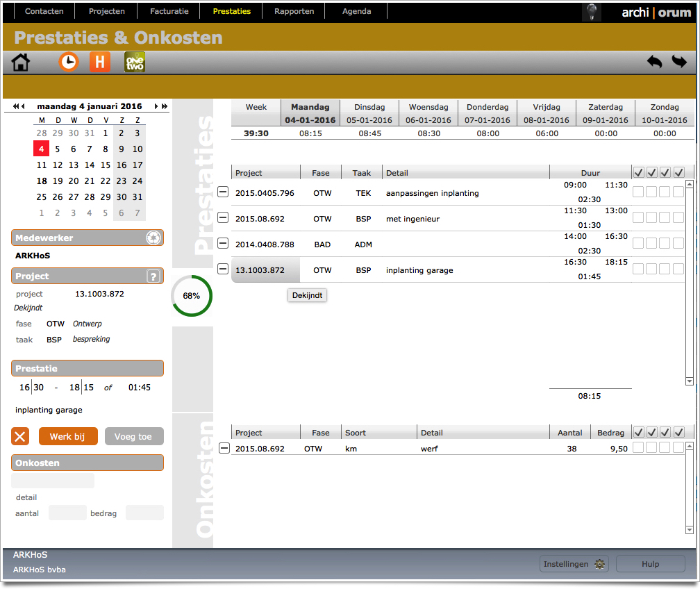Screen dimensions: 700x589
Task: Tick first checkbox of inplanting garage row
Action: 638,269
